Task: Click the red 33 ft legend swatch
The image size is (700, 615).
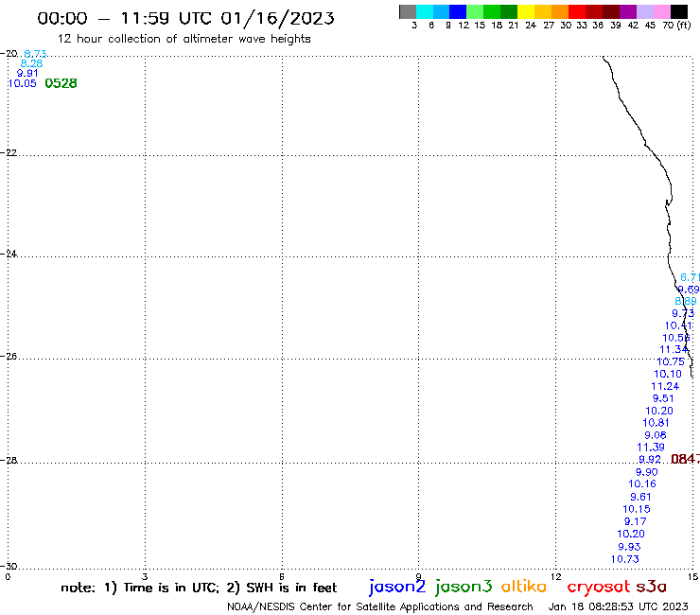Action: (577, 11)
